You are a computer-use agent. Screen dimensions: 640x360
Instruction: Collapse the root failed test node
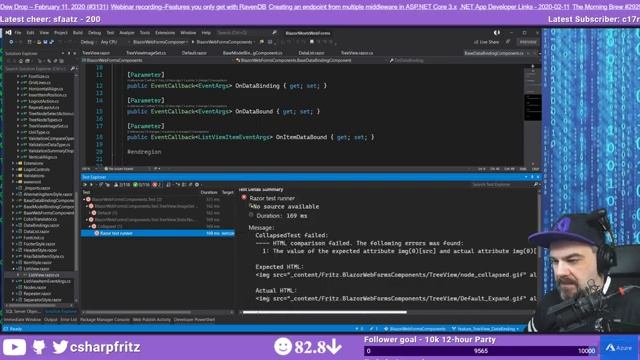[84, 200]
